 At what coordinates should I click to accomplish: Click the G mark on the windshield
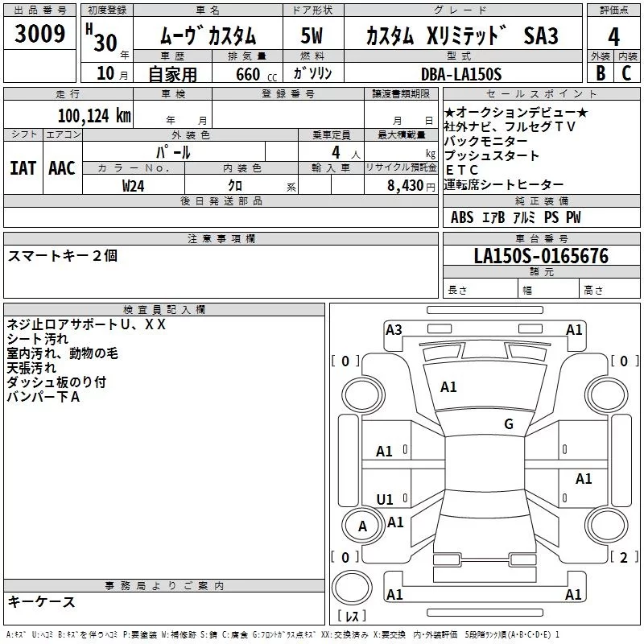508,424
